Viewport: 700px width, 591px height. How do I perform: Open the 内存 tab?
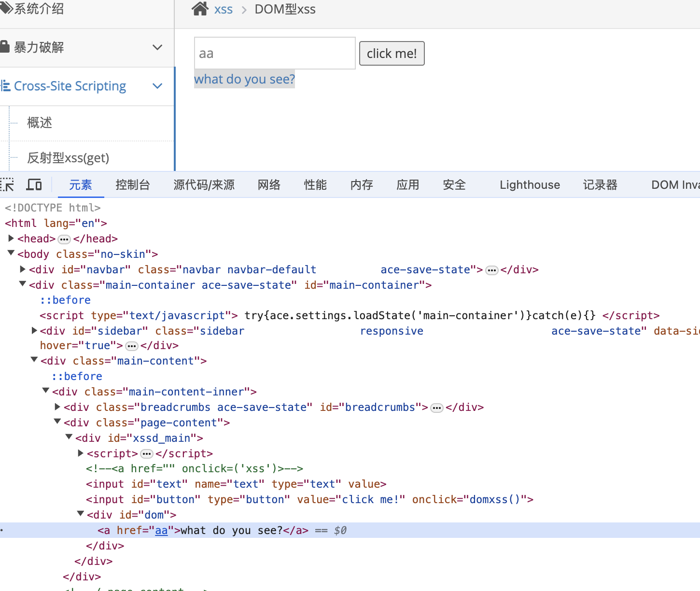tap(362, 185)
